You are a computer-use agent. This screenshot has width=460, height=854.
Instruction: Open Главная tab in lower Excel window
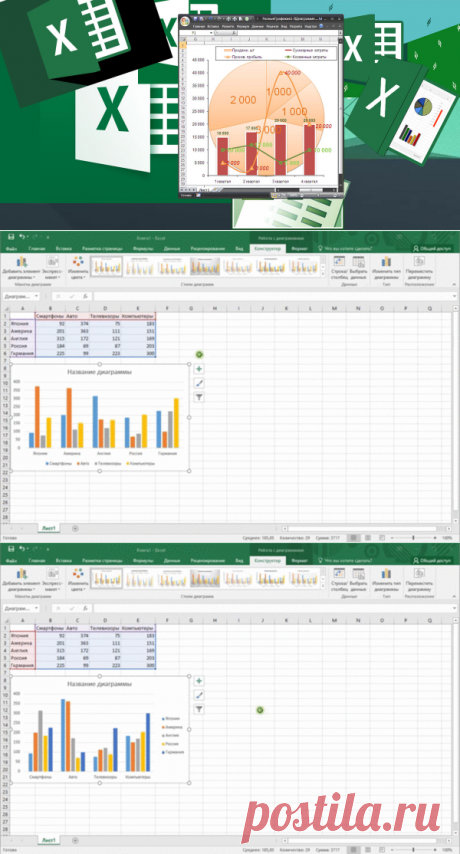(x=36, y=560)
